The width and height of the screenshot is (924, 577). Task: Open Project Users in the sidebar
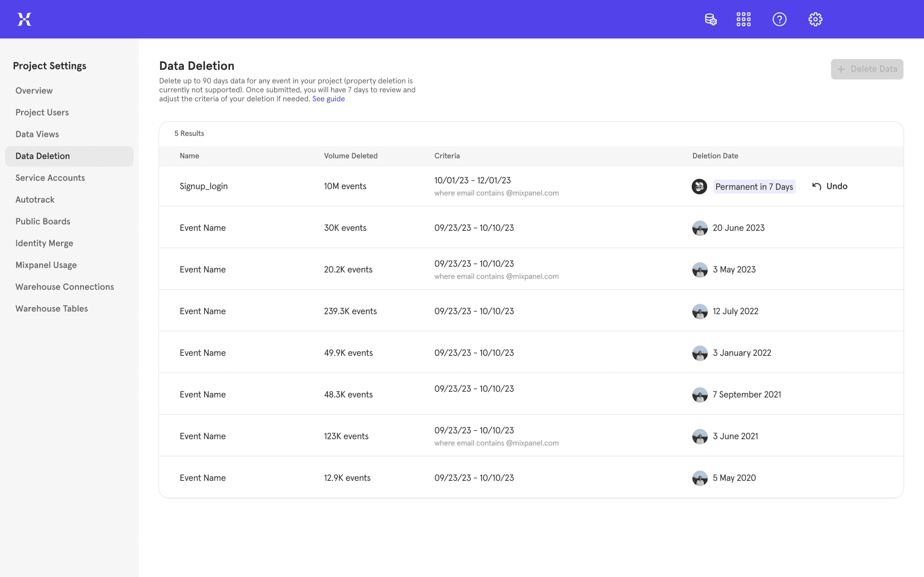[x=42, y=112]
